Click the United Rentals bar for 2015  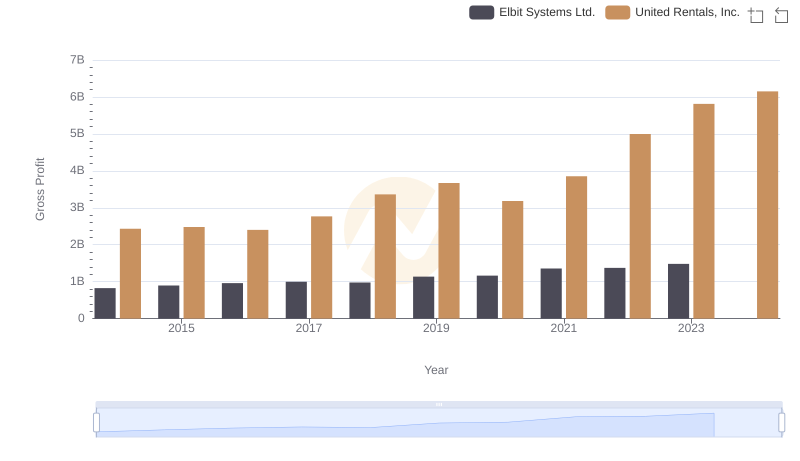pos(194,273)
